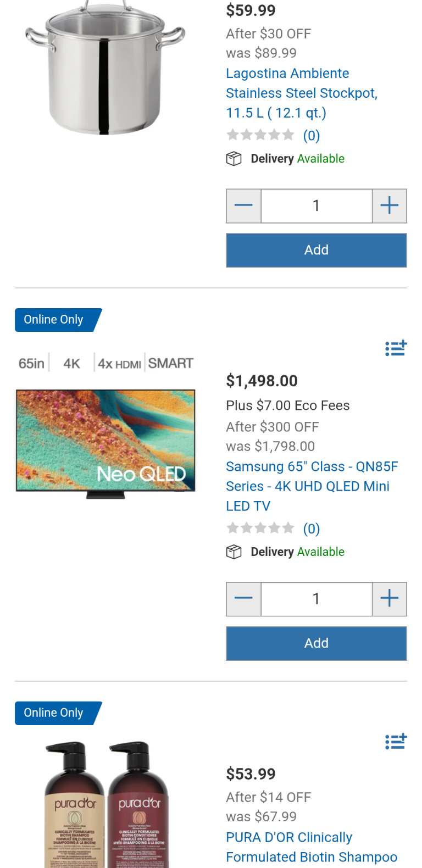The image size is (422, 868).
Task: Click the Samsung TV quantity field
Action: tap(316, 599)
